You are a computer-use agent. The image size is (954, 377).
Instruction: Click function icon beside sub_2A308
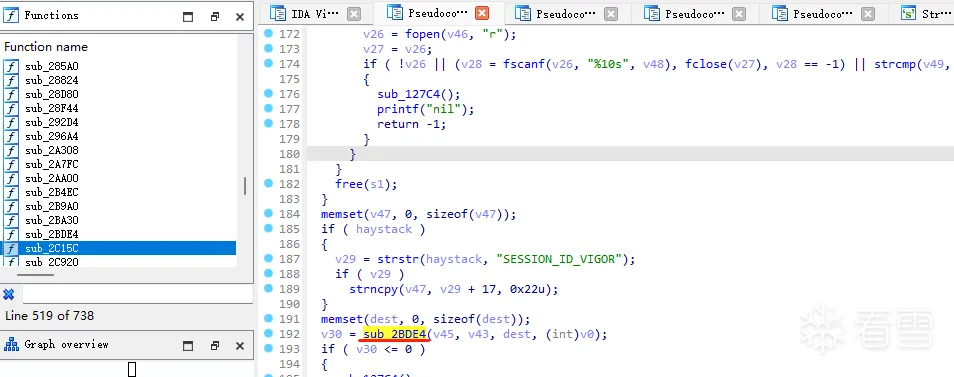coord(12,150)
